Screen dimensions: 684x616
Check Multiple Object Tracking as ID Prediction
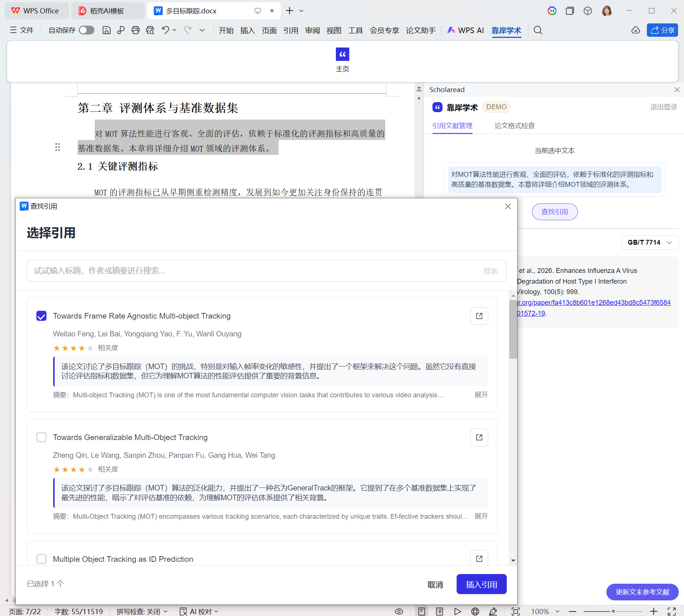42,559
